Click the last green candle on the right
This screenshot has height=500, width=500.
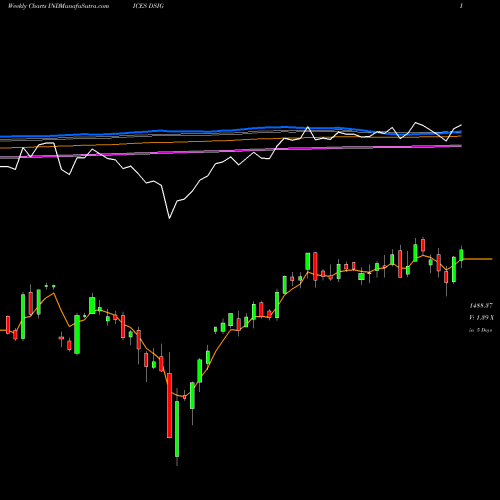coord(461,255)
